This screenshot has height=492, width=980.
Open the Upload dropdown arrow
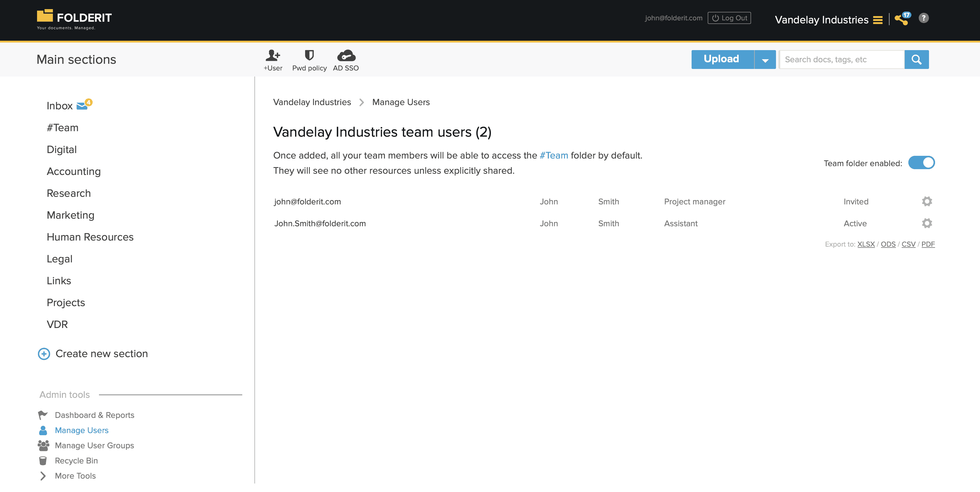765,59
